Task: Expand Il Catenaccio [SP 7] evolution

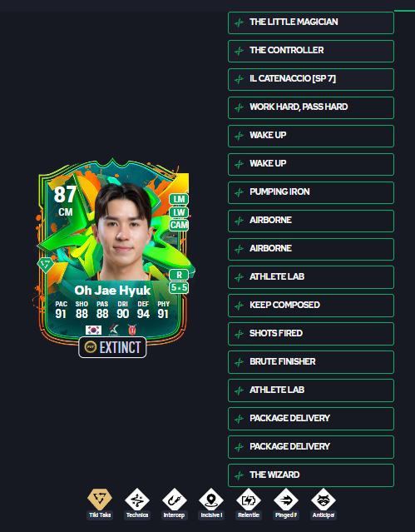Action: coord(311,79)
